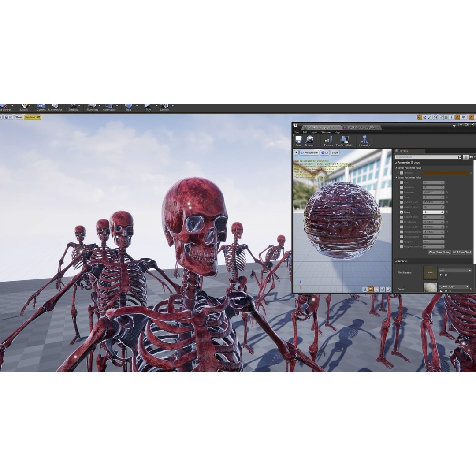Check the Roughness parameter checkbox
This screenshot has height=476, width=476.
[x=402, y=242]
